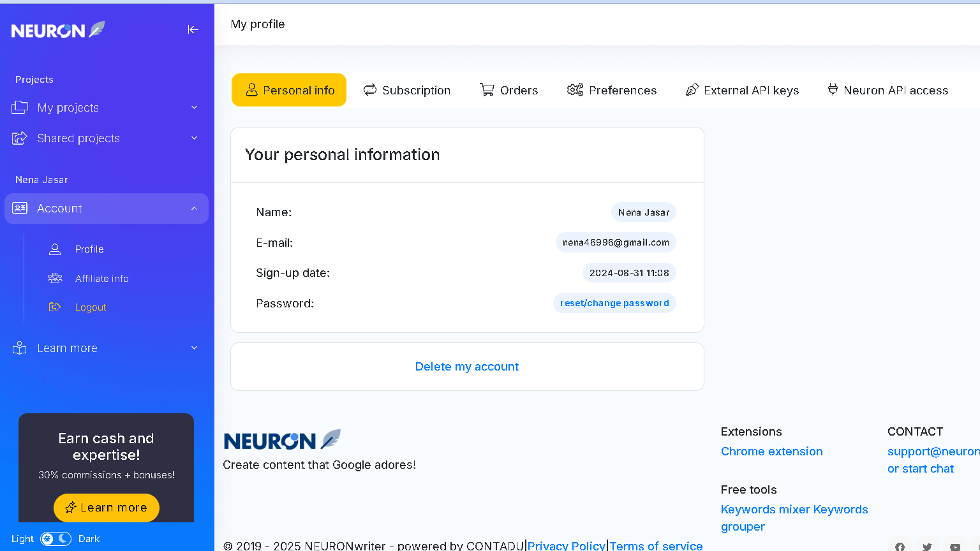The width and height of the screenshot is (980, 551).
Task: Select the External API keys tab
Action: coord(742,90)
